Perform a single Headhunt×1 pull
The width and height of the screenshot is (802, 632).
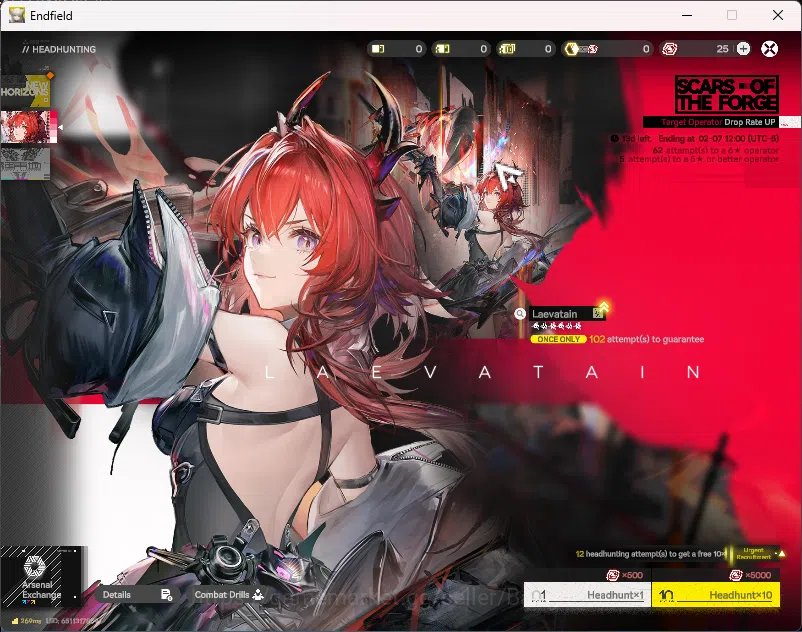point(587,595)
